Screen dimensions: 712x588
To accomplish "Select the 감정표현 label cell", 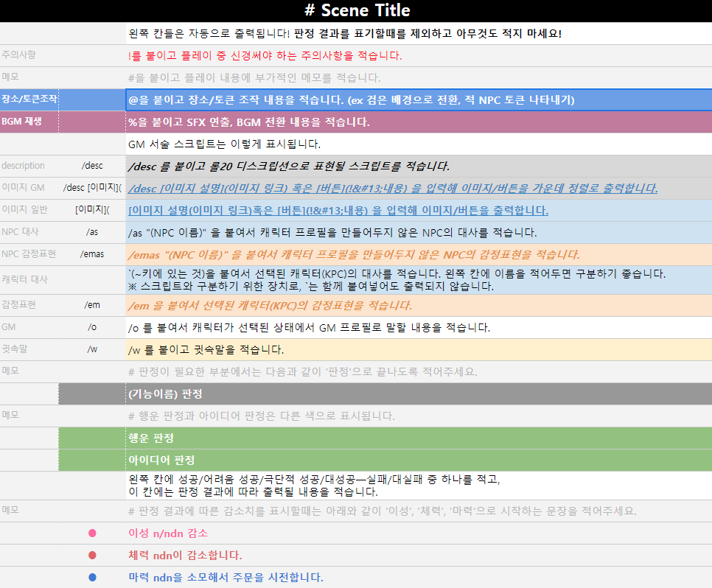I will 29,305.
